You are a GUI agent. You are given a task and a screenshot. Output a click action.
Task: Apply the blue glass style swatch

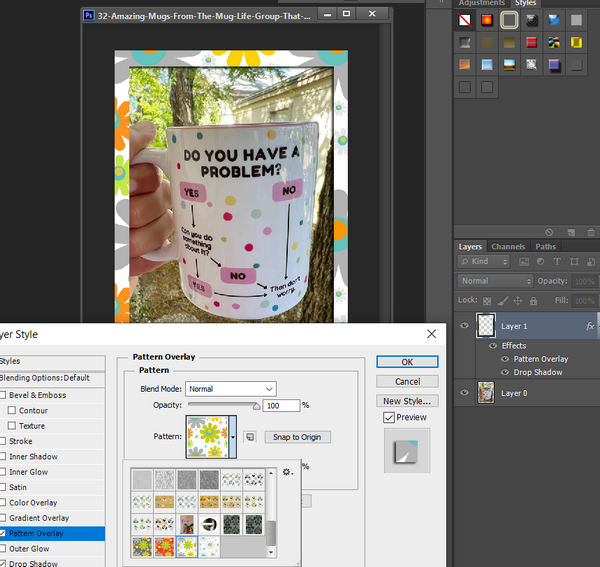554,20
